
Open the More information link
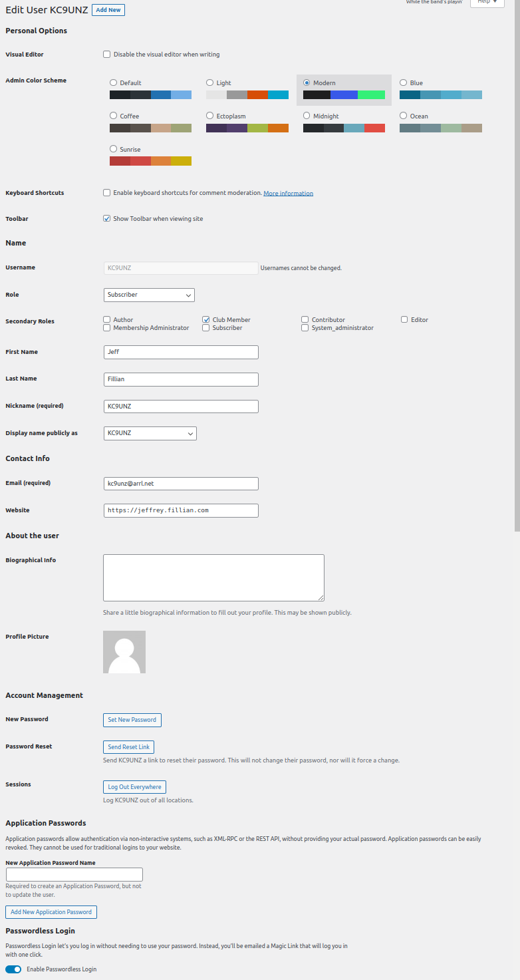[288, 194]
